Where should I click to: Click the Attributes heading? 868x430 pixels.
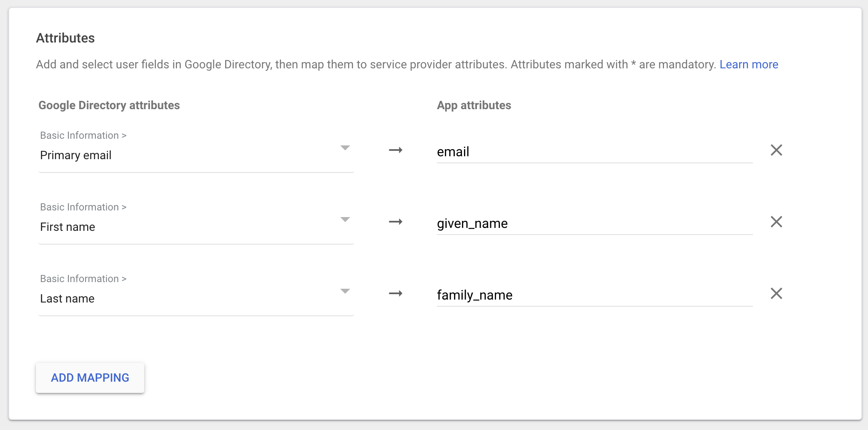(65, 38)
